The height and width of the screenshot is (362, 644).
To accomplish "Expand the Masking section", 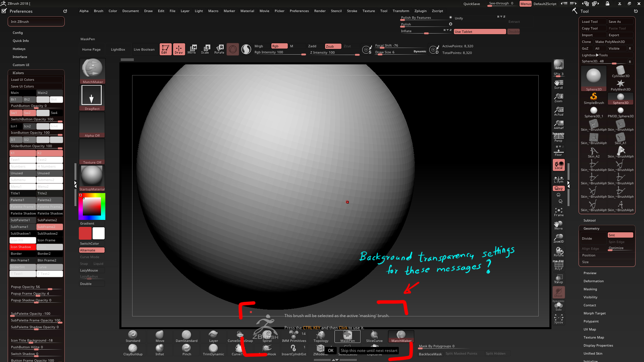I will 590,289.
